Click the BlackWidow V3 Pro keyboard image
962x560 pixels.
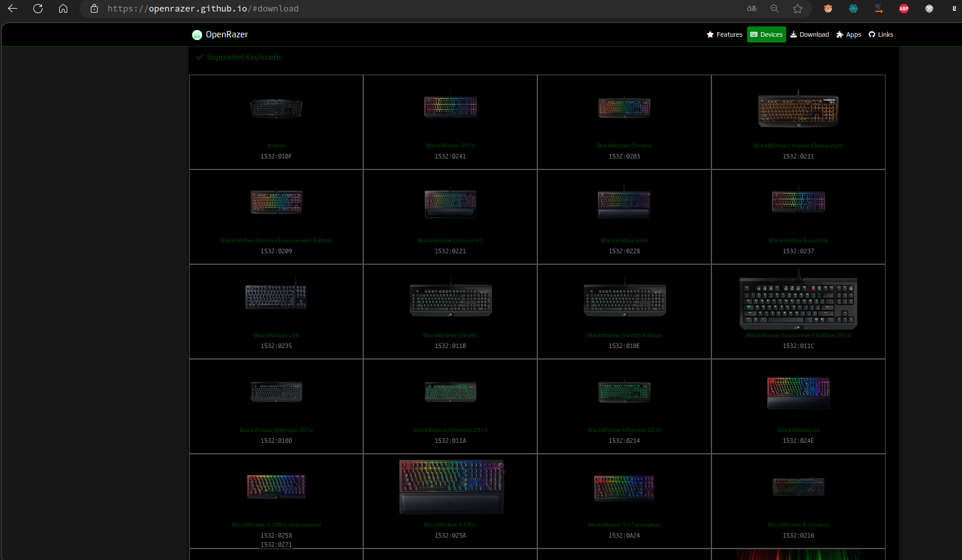click(451, 486)
